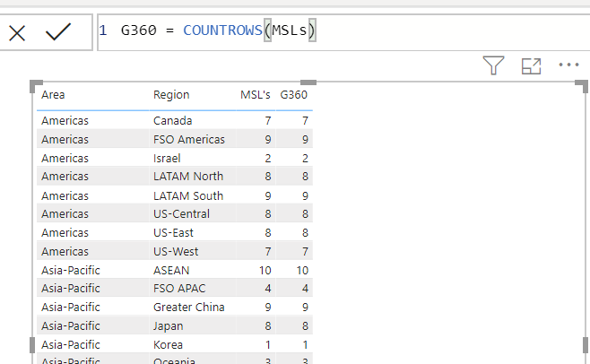Select COUNTROWS function in the formula
Image resolution: width=590 pixels, height=364 pixels.
[x=222, y=30]
